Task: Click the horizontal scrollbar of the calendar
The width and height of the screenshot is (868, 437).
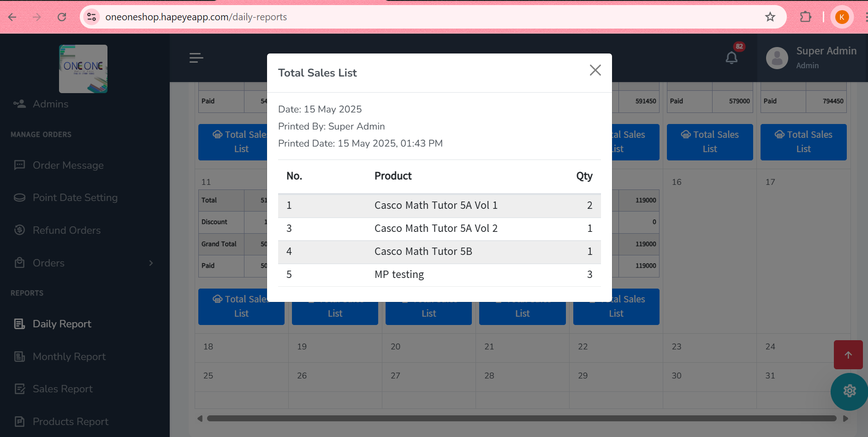Action: (x=521, y=419)
